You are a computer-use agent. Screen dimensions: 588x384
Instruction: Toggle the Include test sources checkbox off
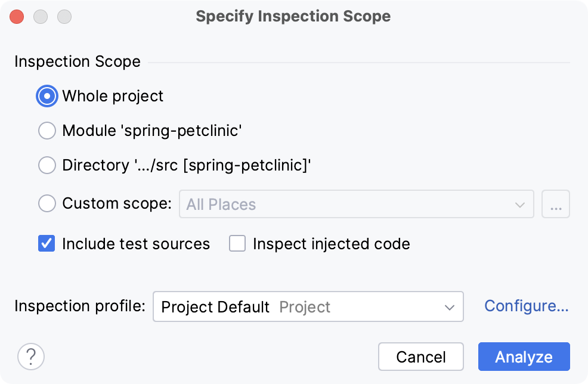coord(46,243)
